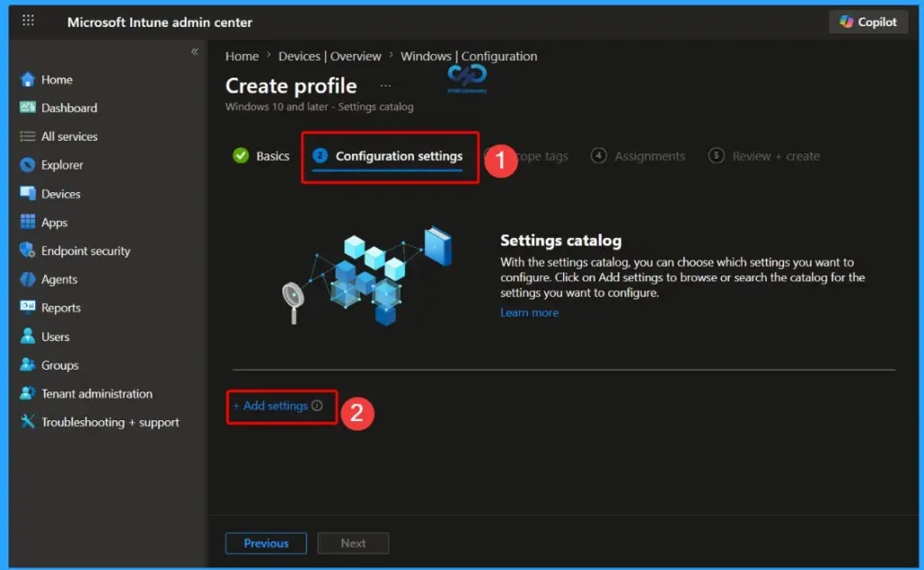Select the Assignments step tab
Viewport: 924px width, 570px height.
click(638, 156)
